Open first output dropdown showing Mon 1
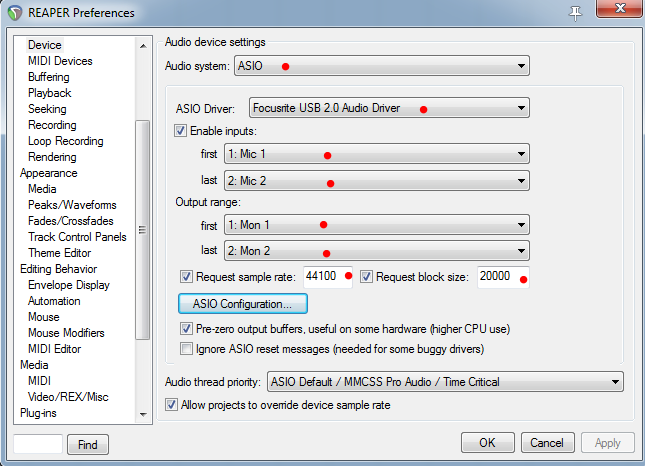This screenshot has height=466, width=645. (x=377, y=225)
